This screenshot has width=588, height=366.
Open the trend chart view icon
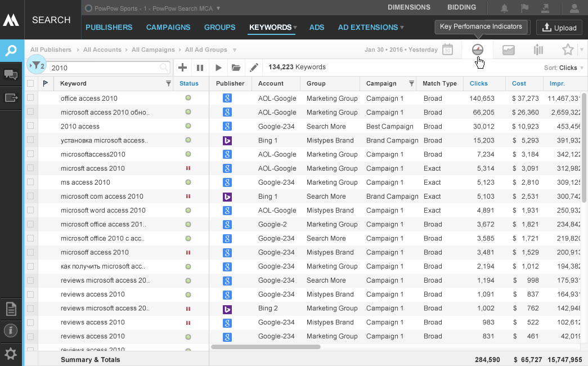coord(508,50)
